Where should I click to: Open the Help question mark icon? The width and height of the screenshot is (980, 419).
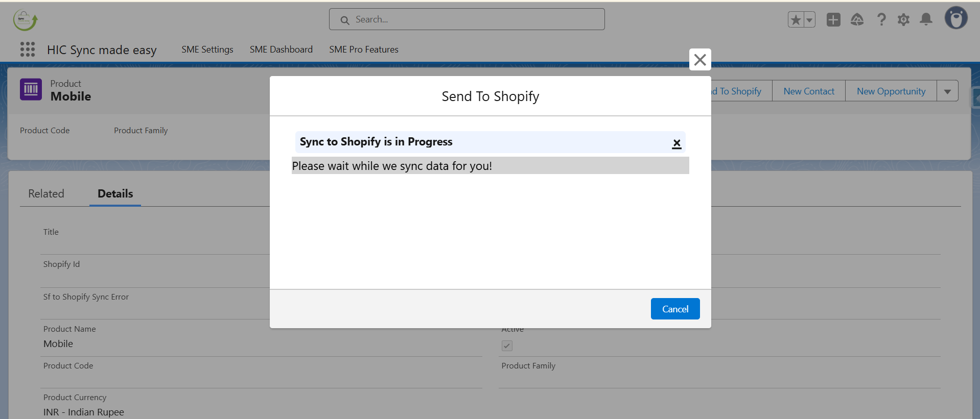pyautogui.click(x=881, y=20)
